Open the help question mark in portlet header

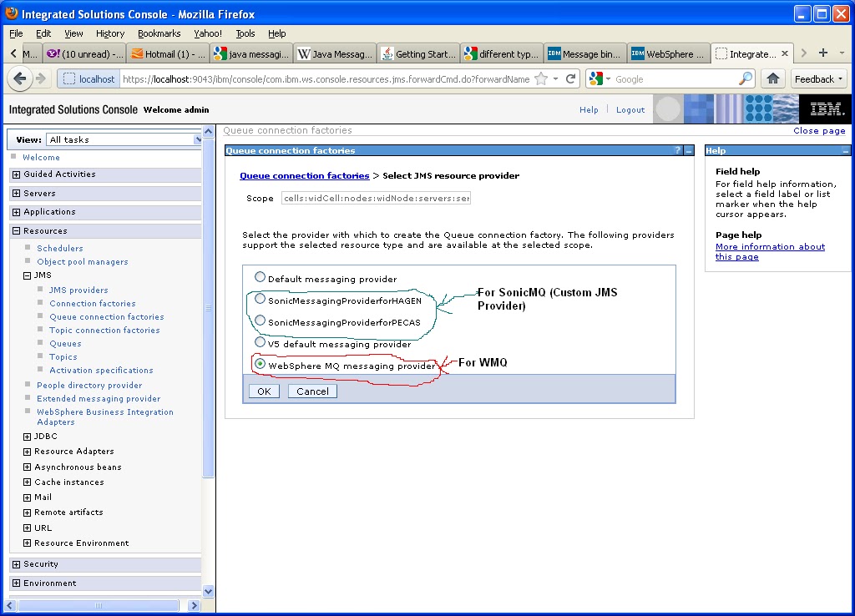(x=678, y=150)
